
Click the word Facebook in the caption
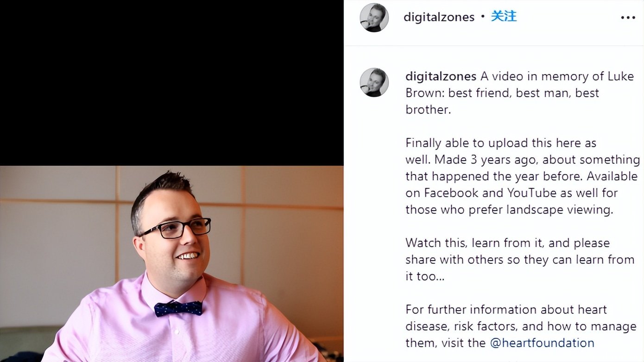tap(450, 193)
